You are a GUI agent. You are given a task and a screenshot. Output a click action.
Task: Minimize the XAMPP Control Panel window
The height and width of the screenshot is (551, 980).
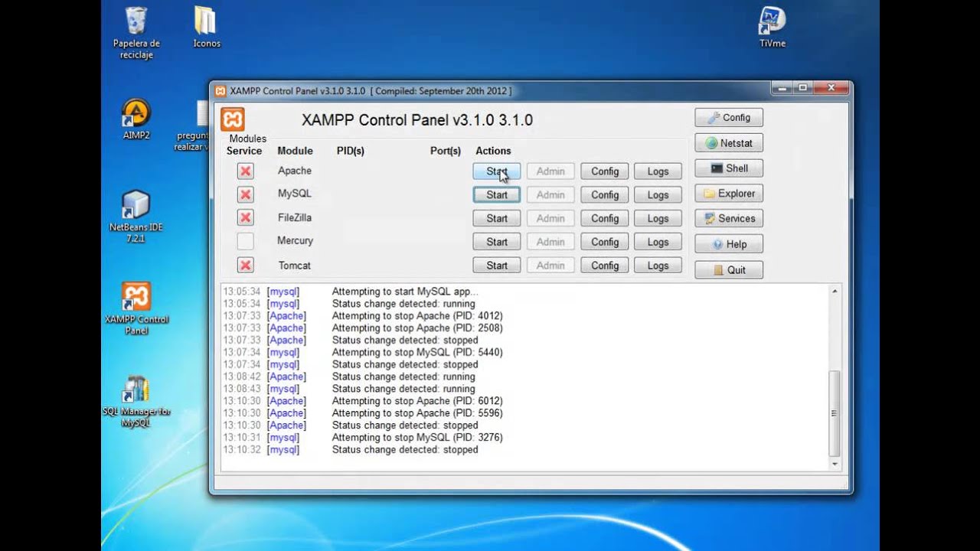tap(782, 88)
